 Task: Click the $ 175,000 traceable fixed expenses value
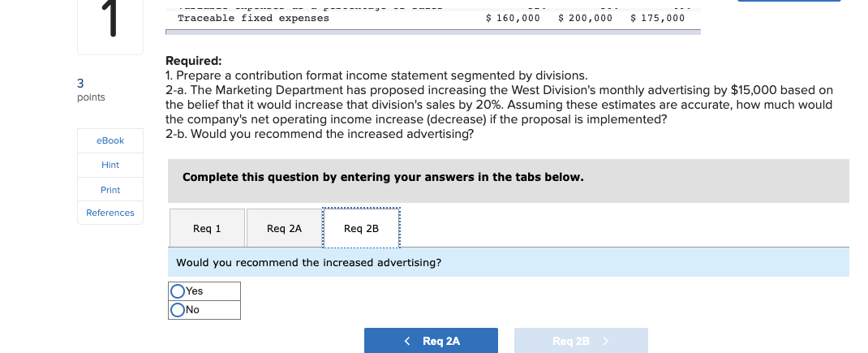[x=658, y=19]
